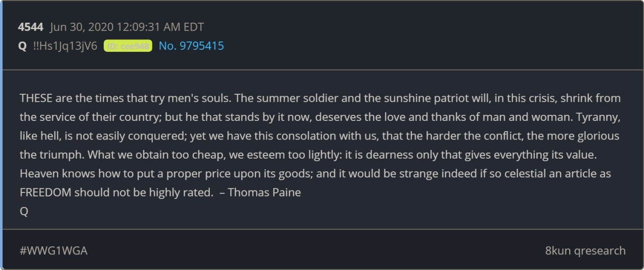Open the No. 9795415 post link
The width and height of the screenshot is (644, 270).
pos(191,46)
